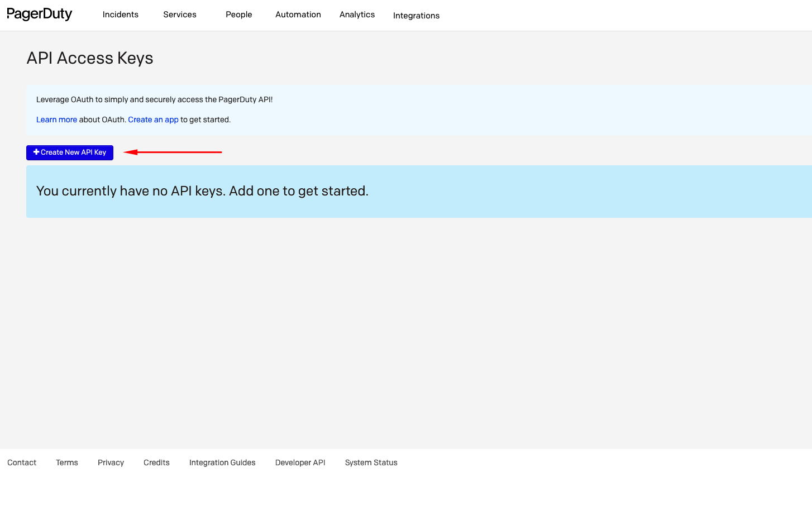
Task: Click the PagerDuty logo
Action: (40, 15)
